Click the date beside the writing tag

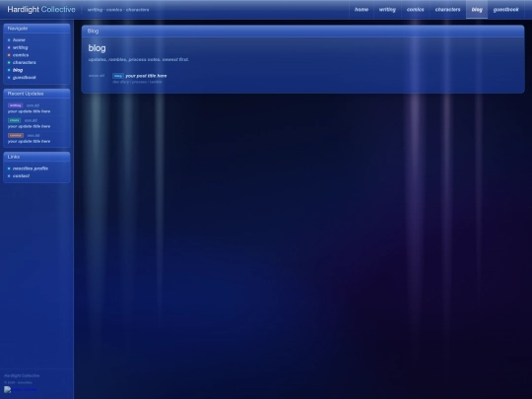(x=33, y=105)
